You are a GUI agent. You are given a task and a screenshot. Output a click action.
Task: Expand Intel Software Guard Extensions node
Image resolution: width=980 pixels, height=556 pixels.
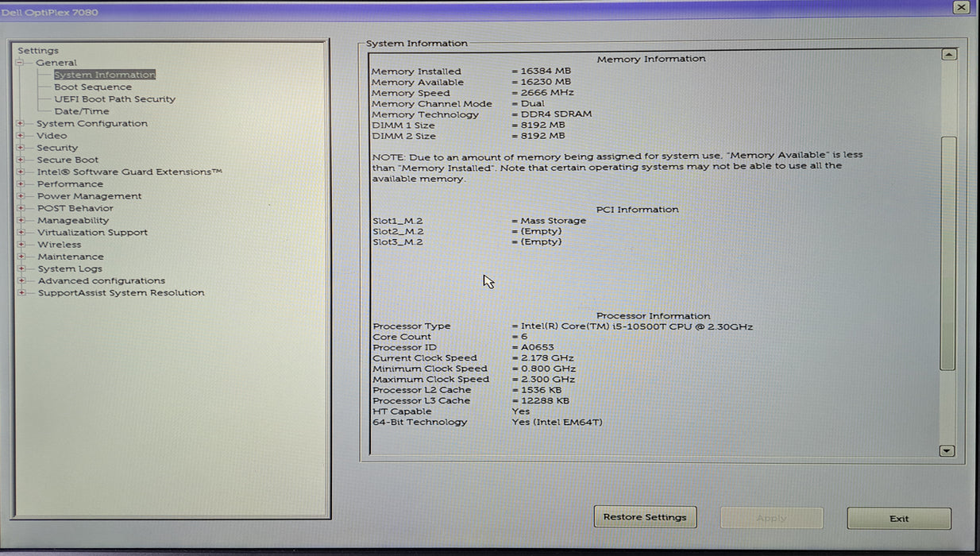click(x=21, y=172)
